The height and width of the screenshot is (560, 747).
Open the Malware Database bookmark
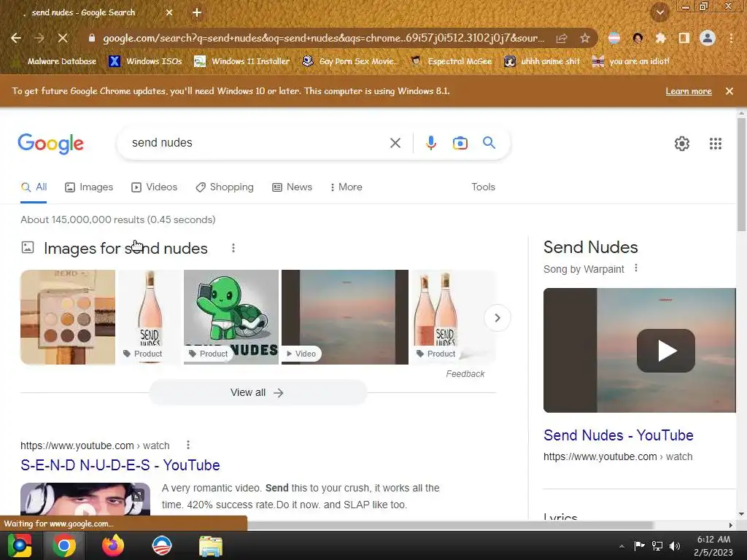point(55,61)
